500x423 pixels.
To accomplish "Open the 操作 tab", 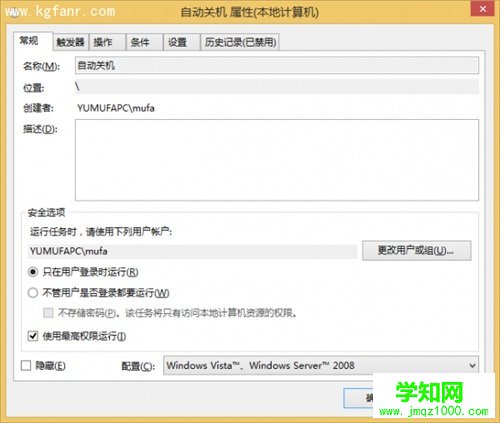I will [x=107, y=42].
